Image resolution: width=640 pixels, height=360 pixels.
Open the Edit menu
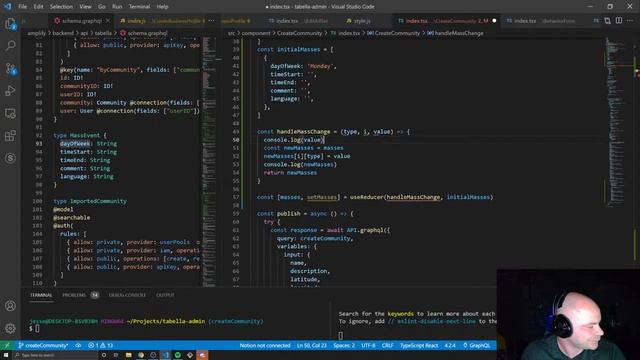(38, 7)
